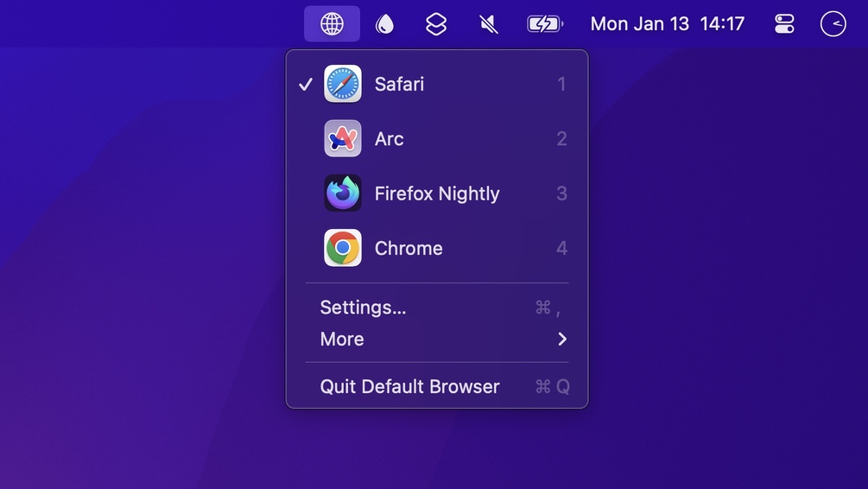The width and height of the screenshot is (868, 489).
Task: Open Control Center toggles icon
Action: pos(784,24)
